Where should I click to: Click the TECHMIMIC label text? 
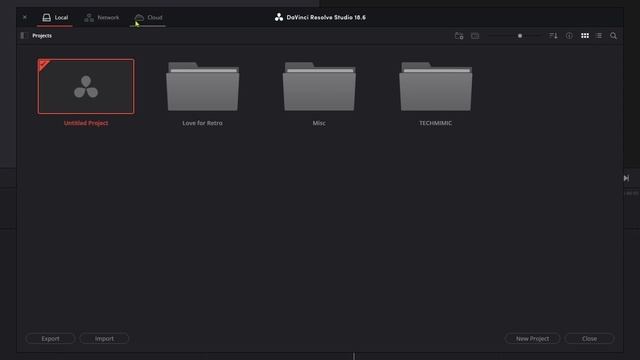coord(436,123)
